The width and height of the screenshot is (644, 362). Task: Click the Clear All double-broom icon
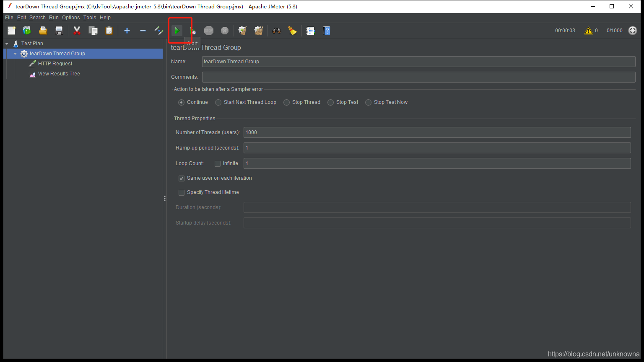click(259, 31)
